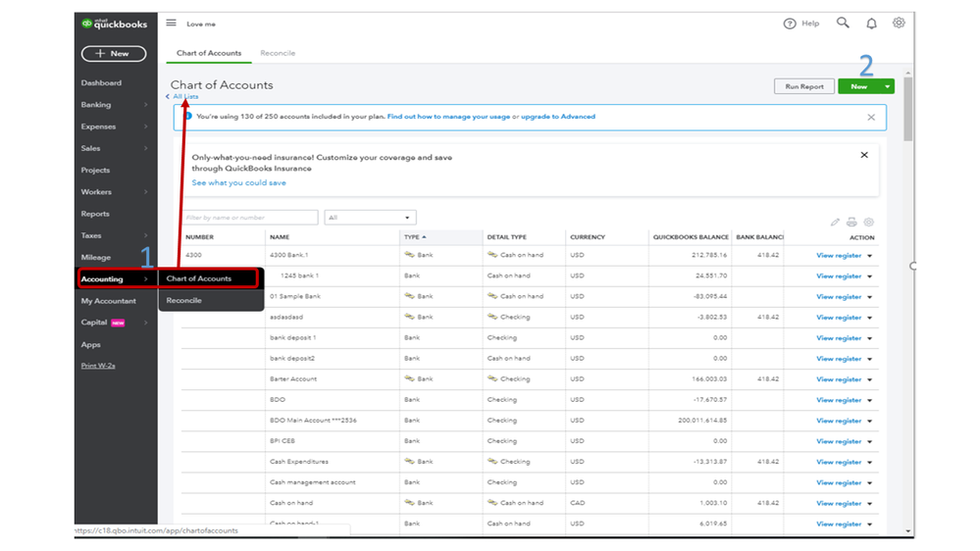Close the QuickBooks Insurance promo card
Viewport: 980px width, 551px height.
pyautogui.click(x=863, y=155)
